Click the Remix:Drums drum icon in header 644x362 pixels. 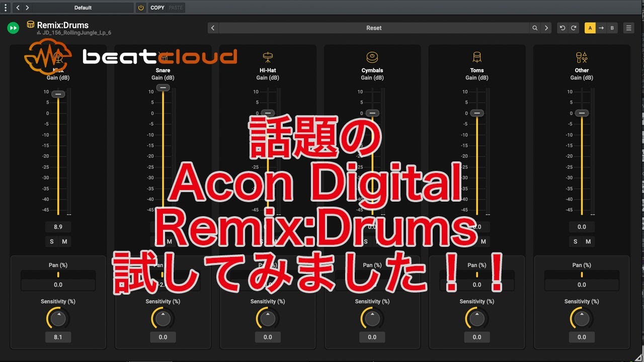31,25
